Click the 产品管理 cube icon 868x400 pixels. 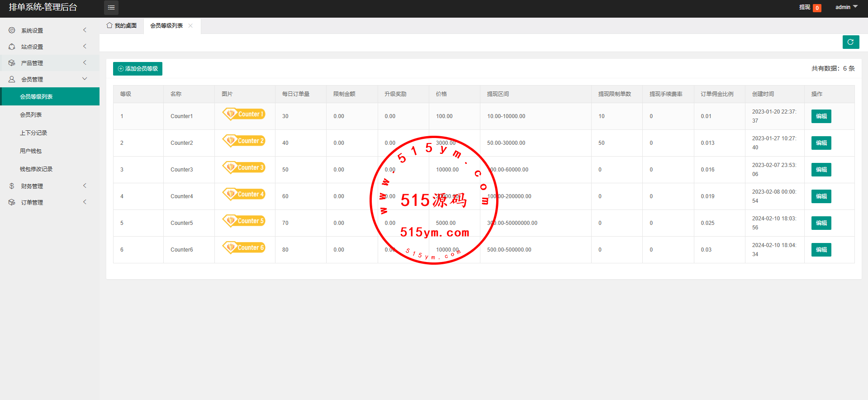pyautogui.click(x=12, y=63)
